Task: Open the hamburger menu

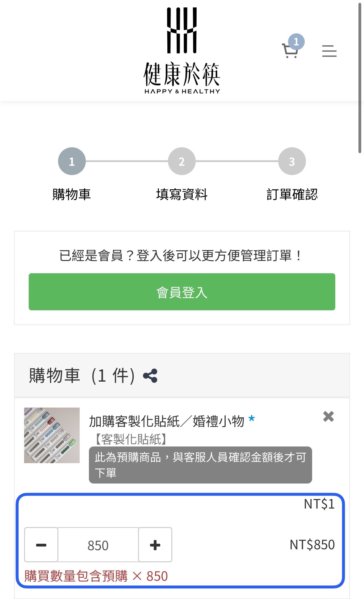Action: tap(329, 51)
